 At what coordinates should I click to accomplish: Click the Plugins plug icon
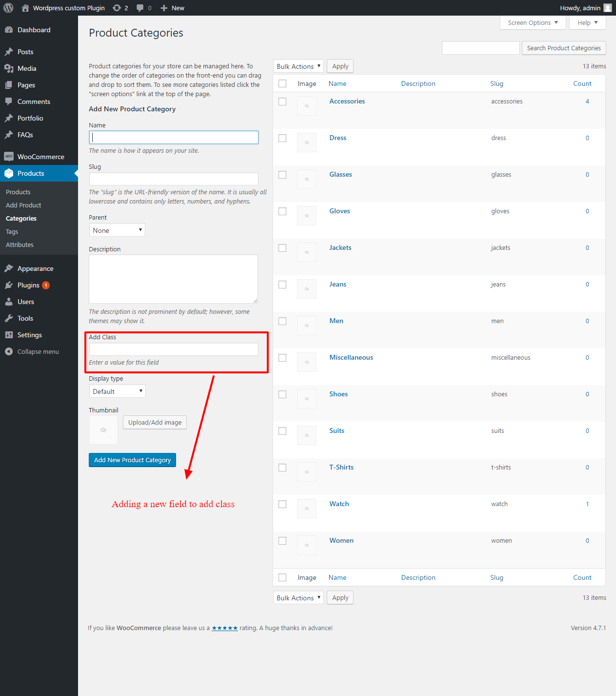pos(9,285)
